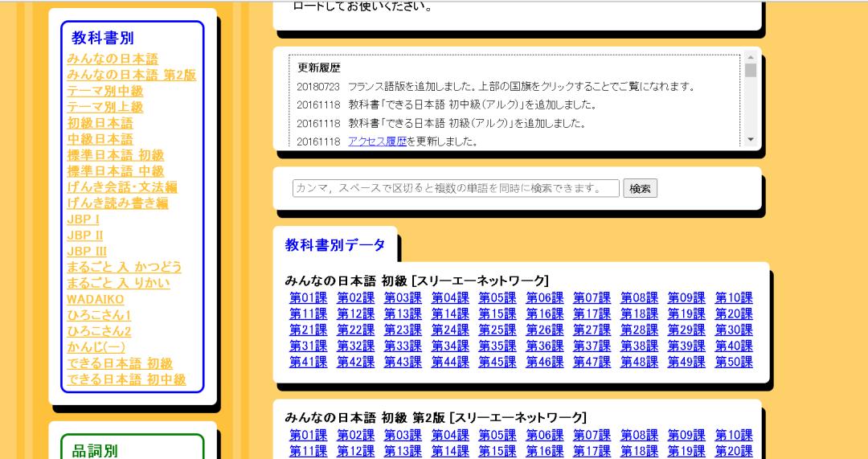
Task: Open 第50課 link
Action: [734, 362]
